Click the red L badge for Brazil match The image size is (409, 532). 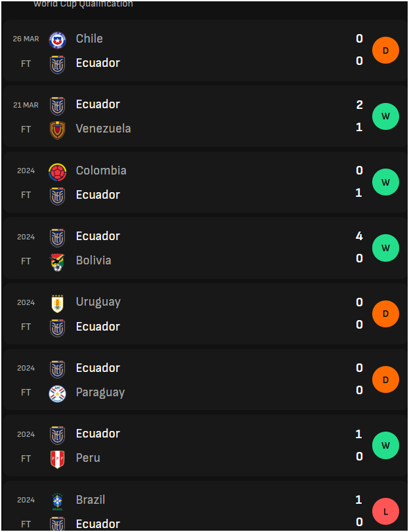pyautogui.click(x=385, y=511)
